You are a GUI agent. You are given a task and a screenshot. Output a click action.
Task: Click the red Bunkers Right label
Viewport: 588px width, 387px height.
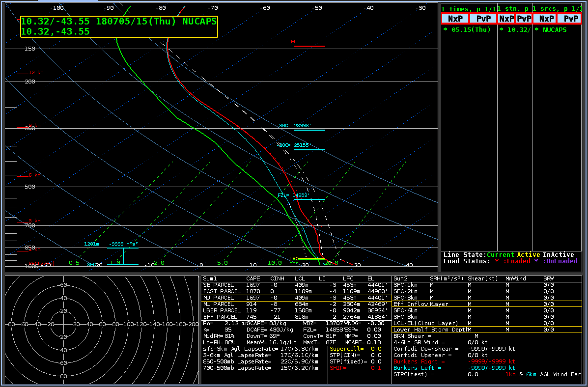click(x=419, y=361)
